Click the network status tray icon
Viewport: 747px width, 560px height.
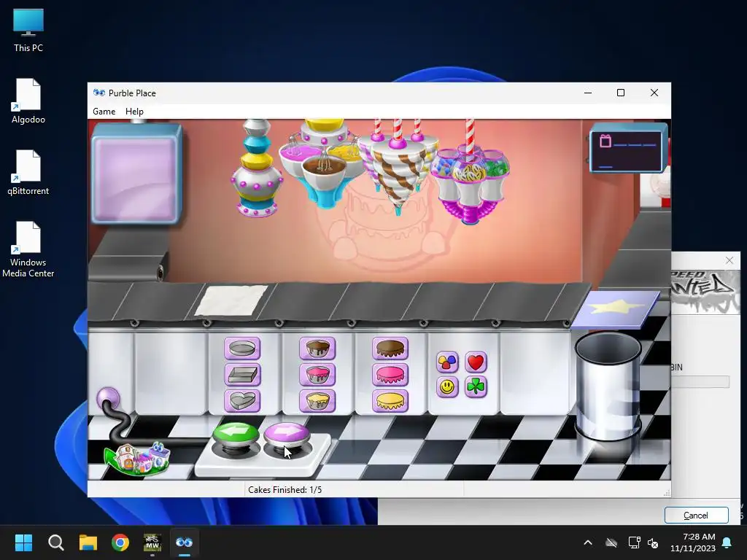pos(634,542)
